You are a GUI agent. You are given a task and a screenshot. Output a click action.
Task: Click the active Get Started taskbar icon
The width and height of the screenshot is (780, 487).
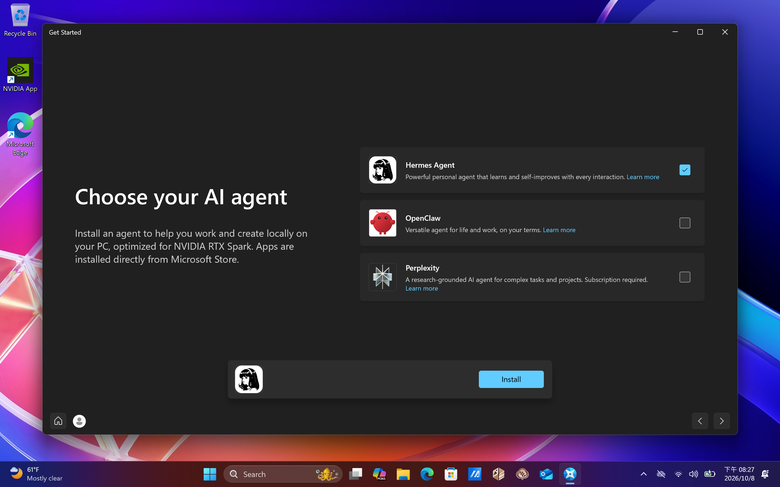coord(570,474)
